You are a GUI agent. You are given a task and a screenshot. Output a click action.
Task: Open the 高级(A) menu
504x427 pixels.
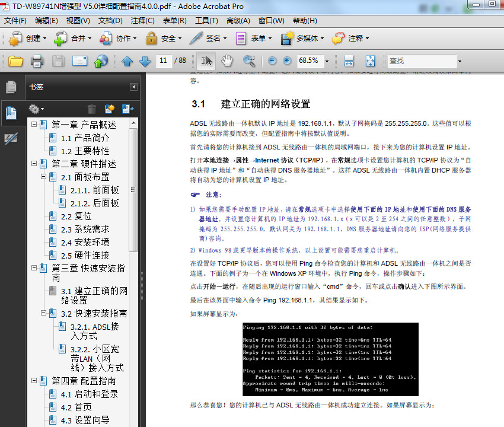238,21
